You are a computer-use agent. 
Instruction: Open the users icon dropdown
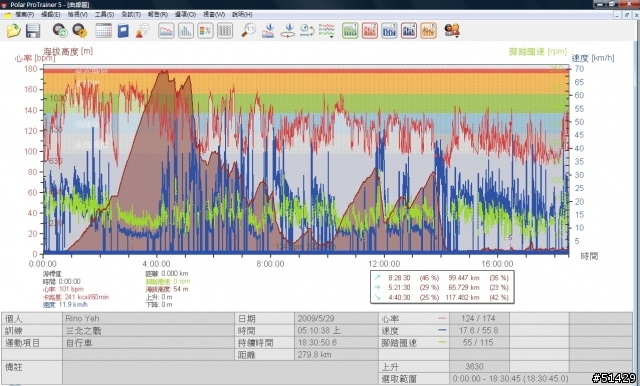pos(452,31)
